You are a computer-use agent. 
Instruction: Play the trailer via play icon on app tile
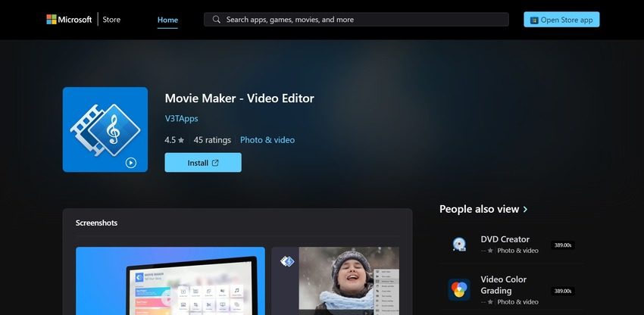tap(130, 163)
